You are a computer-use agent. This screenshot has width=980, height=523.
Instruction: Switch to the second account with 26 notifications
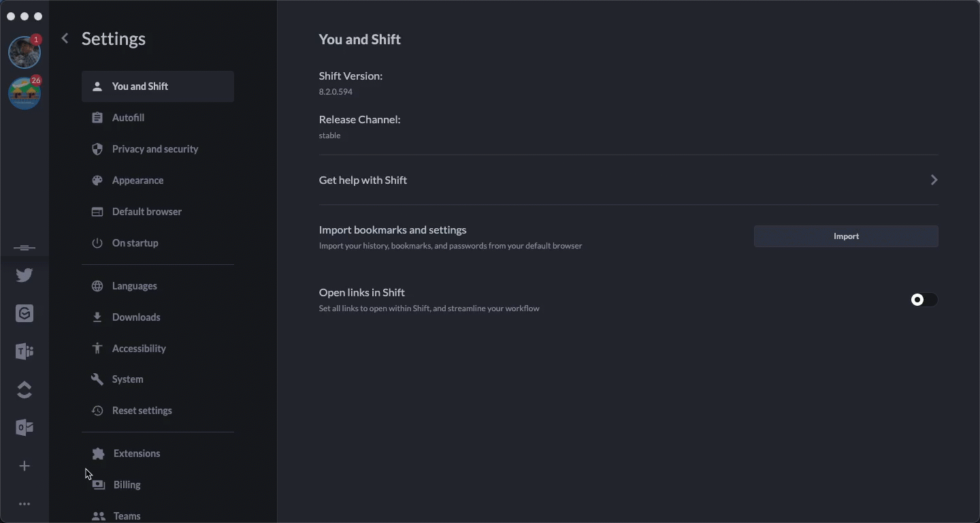coord(24,93)
